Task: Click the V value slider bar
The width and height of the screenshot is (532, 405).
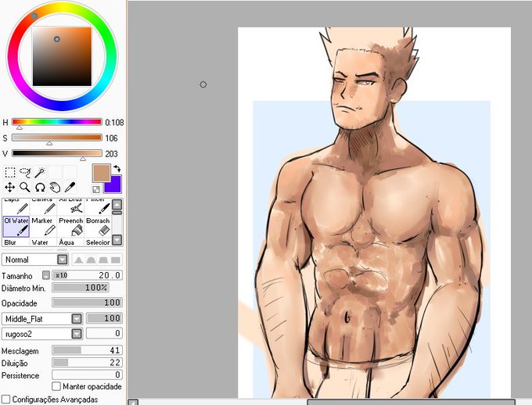Action: pos(56,153)
